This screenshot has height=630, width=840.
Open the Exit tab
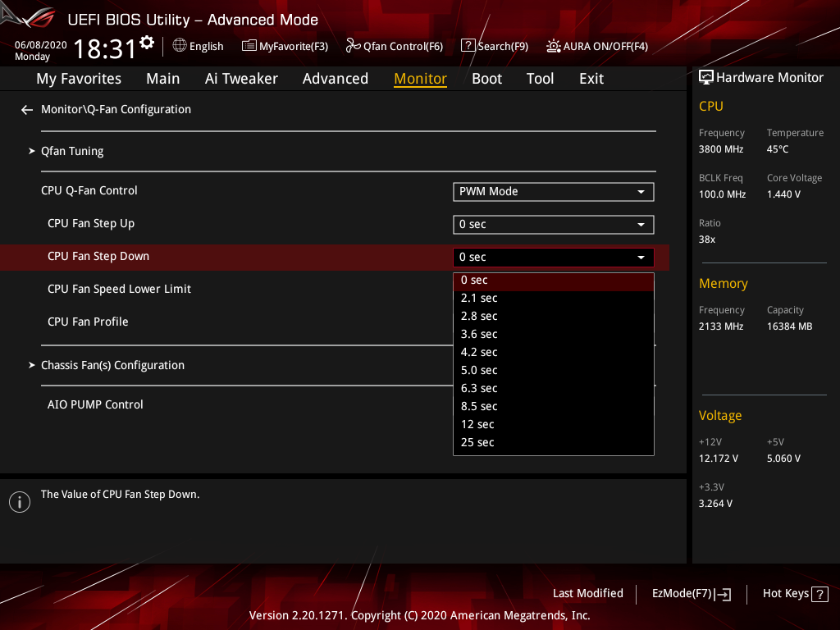(x=591, y=79)
